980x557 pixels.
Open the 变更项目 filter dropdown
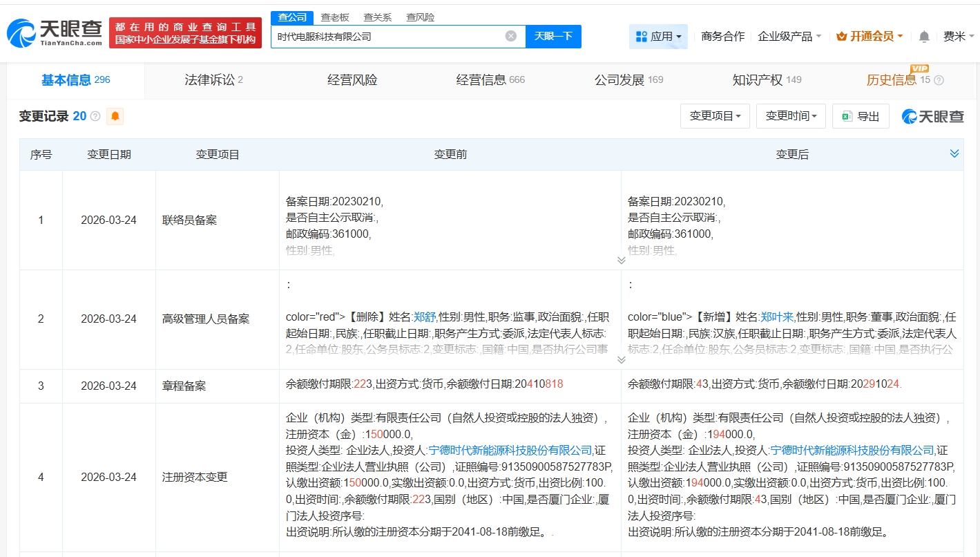(714, 116)
